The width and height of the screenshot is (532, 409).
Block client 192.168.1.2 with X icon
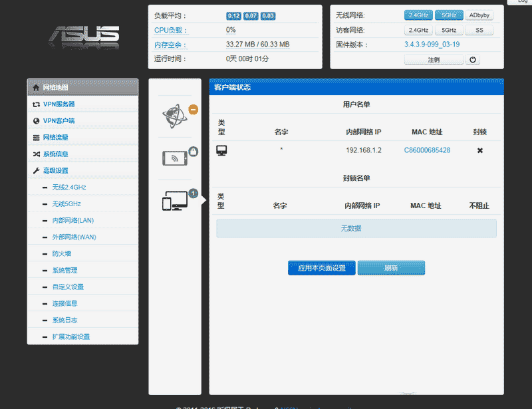click(479, 150)
